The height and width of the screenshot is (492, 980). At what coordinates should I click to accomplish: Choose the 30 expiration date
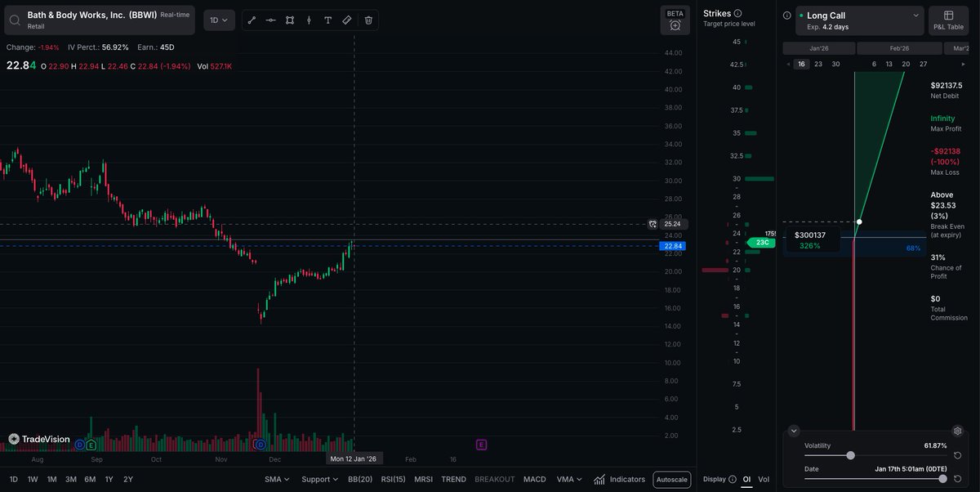pos(835,64)
